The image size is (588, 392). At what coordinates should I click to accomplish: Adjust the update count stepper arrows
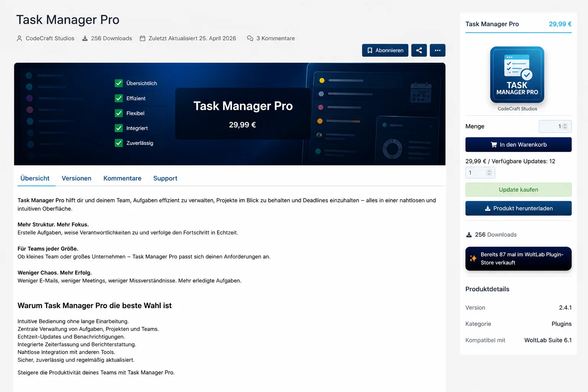pos(489,173)
